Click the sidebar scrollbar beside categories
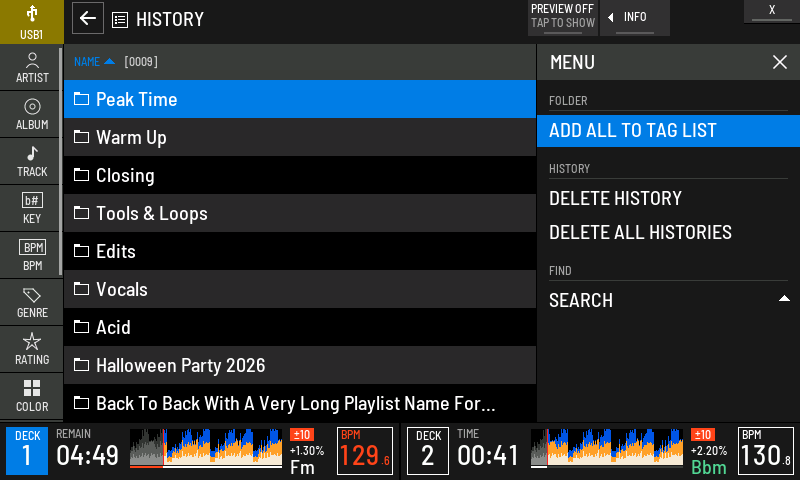 [x=61, y=161]
